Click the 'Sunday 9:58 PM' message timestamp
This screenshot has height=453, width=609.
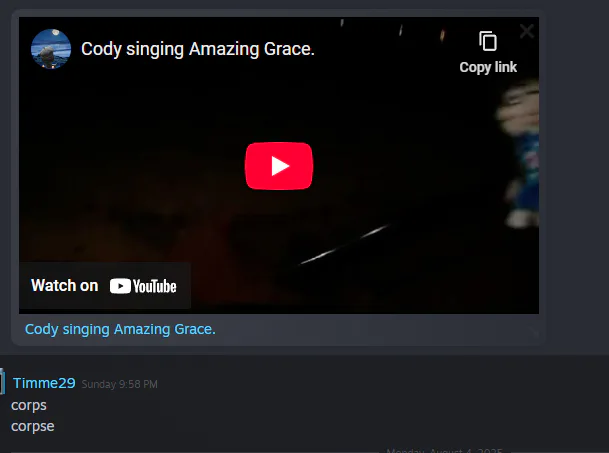119,384
